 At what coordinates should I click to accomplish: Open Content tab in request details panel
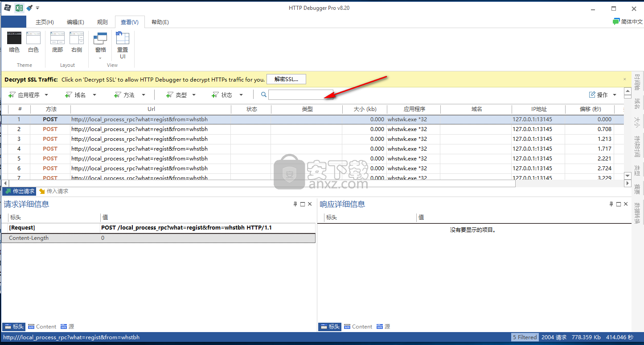(42, 327)
